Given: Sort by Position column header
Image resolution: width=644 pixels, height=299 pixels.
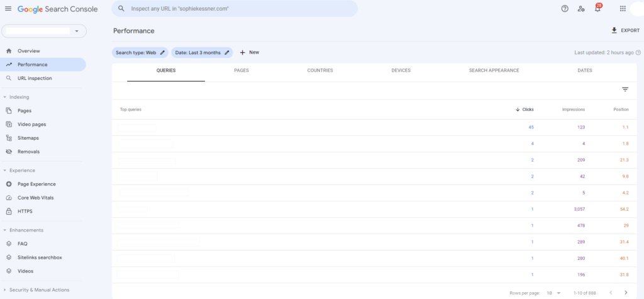Looking at the screenshot, I should 621,110.
